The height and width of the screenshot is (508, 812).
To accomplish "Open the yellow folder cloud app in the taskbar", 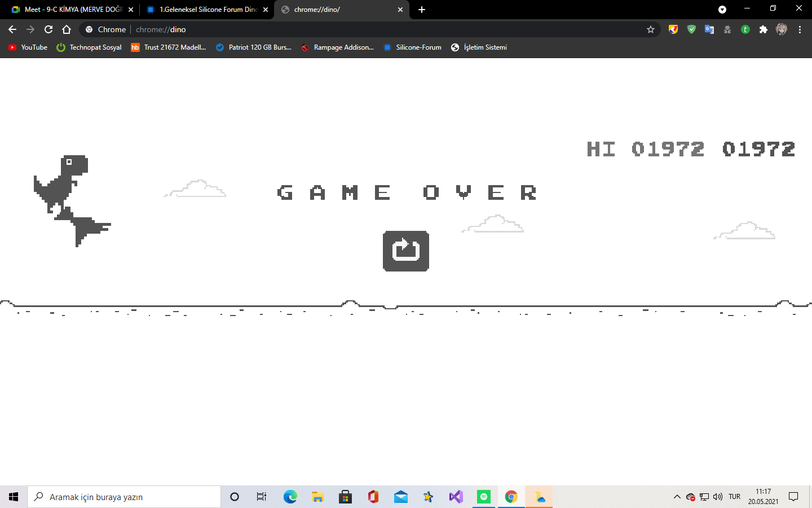I will click(539, 497).
